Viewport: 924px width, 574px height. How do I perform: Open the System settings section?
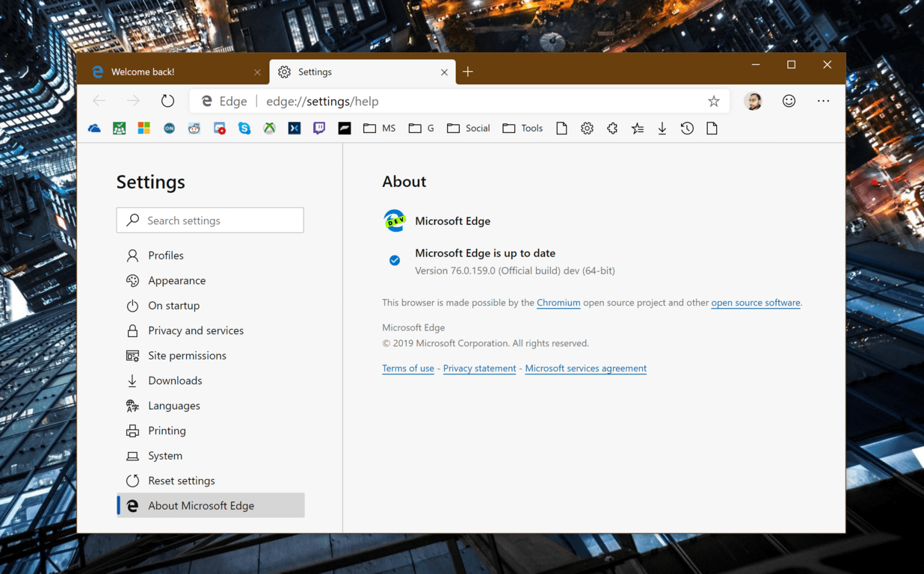(211, 456)
